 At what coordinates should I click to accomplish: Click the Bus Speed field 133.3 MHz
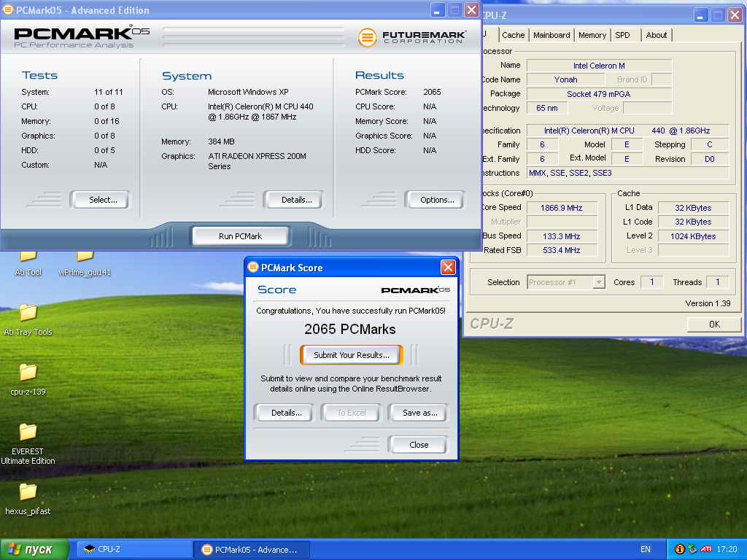point(562,236)
